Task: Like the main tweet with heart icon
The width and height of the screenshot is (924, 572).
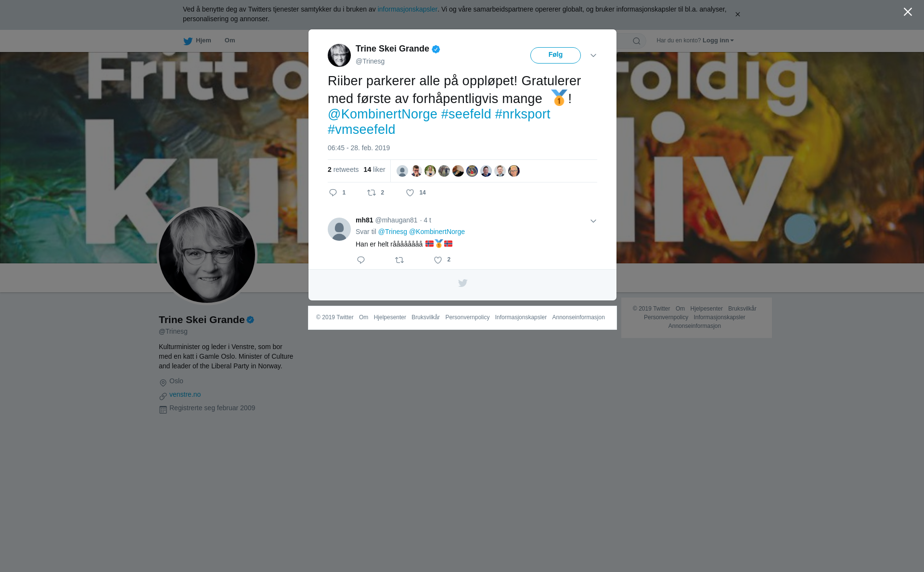Action: coord(410,193)
